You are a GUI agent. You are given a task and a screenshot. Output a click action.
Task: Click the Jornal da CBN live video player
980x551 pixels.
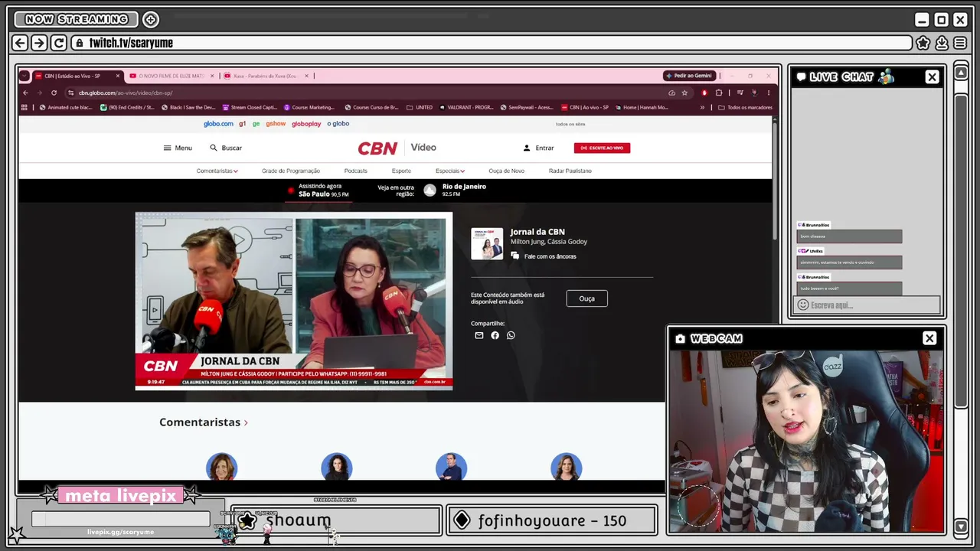tap(294, 302)
